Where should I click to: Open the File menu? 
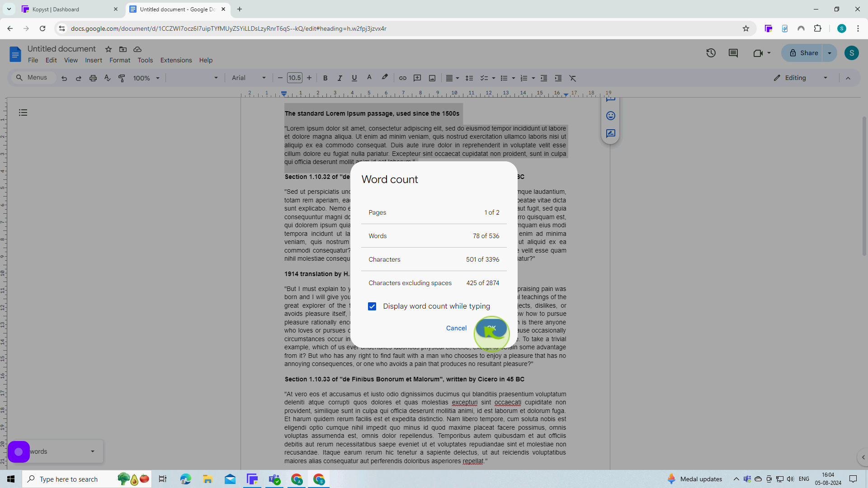pos(33,60)
